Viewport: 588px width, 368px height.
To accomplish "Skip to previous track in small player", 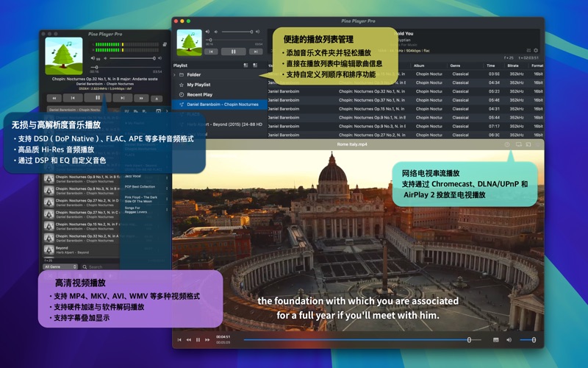I will click(x=73, y=98).
